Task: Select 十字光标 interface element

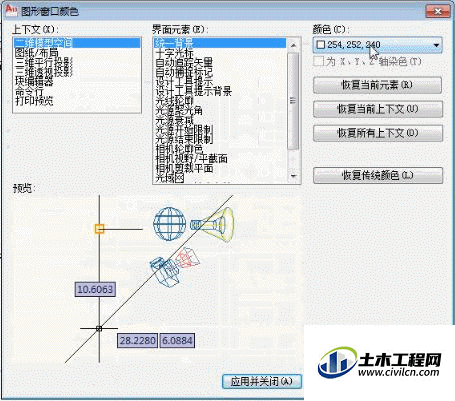Action: coord(220,53)
